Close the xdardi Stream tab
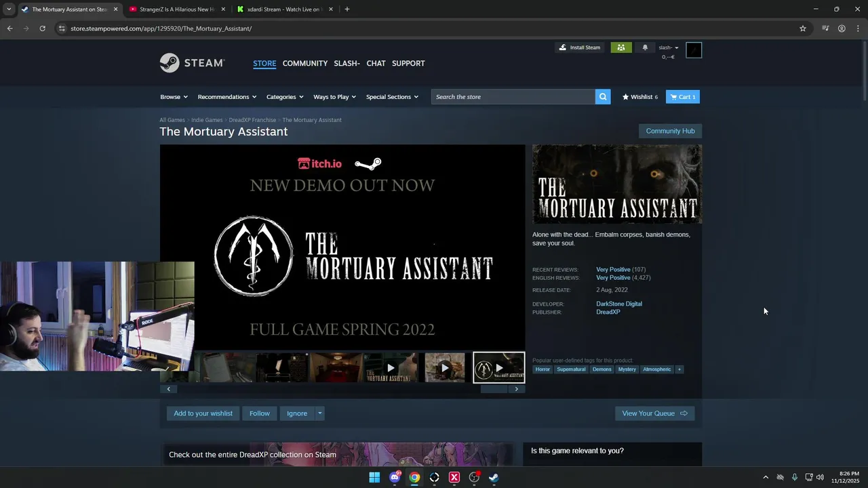 coord(332,9)
